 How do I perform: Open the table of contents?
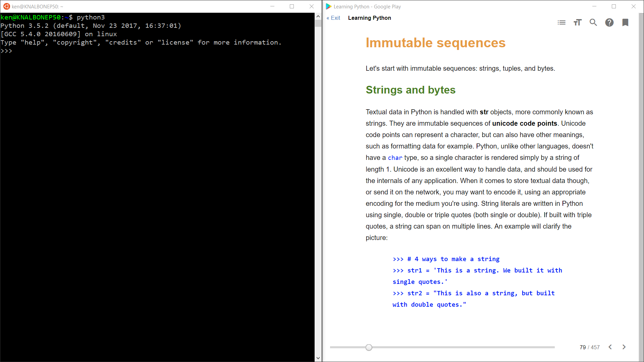click(561, 22)
